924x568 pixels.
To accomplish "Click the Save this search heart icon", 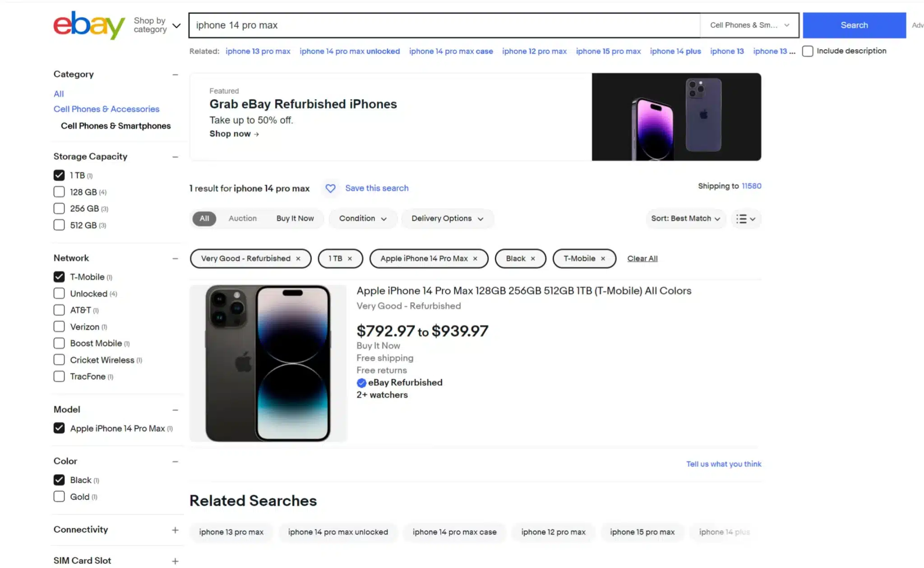I will click(x=331, y=188).
